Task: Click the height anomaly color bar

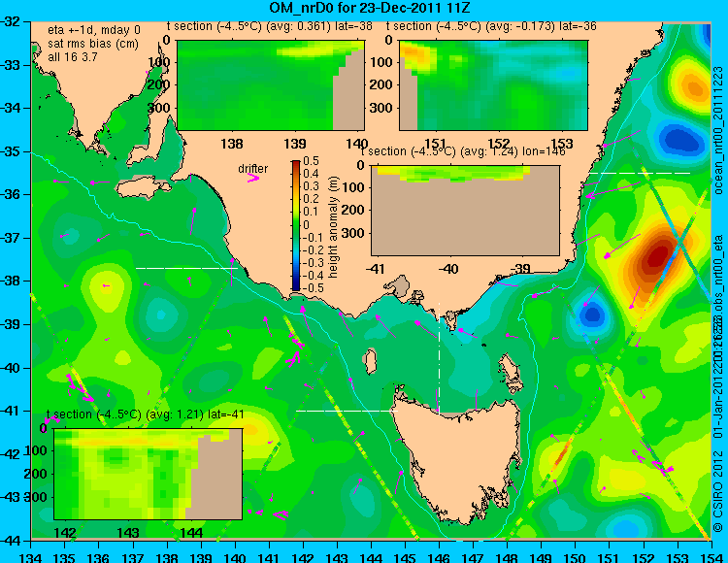Action: 296,226
